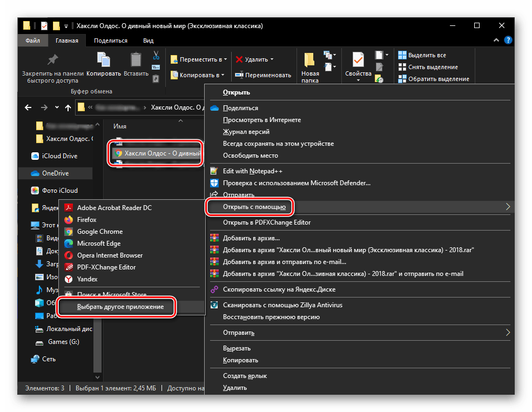Click the pin to Quick Access icon
Screen dimensions: 532x412
(x=52, y=60)
